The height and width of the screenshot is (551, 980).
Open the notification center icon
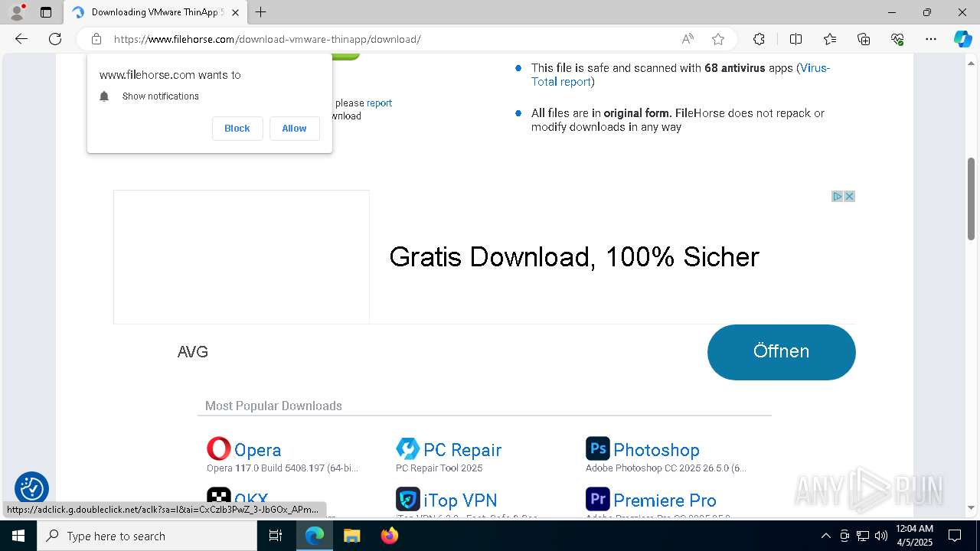[955, 536]
